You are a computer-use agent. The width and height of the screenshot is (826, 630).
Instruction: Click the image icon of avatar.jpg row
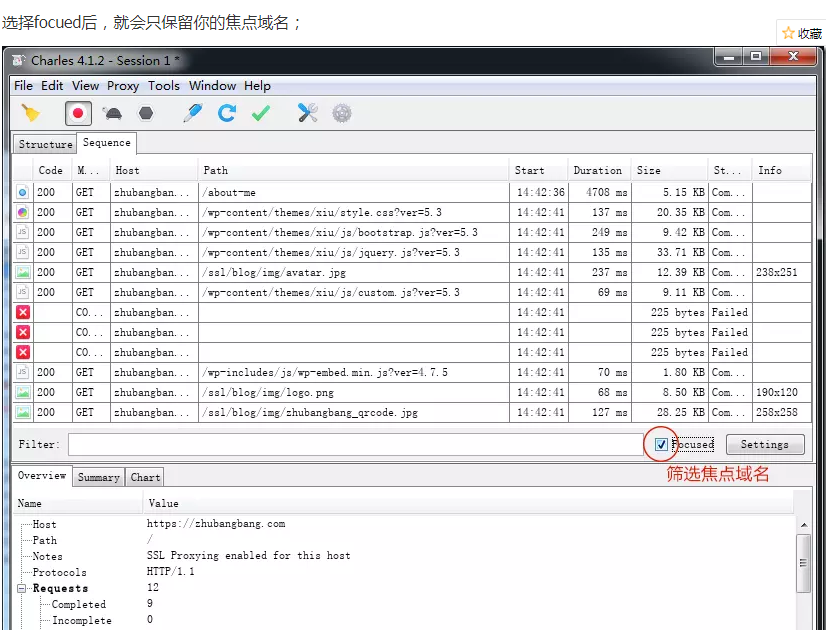tap(23, 272)
